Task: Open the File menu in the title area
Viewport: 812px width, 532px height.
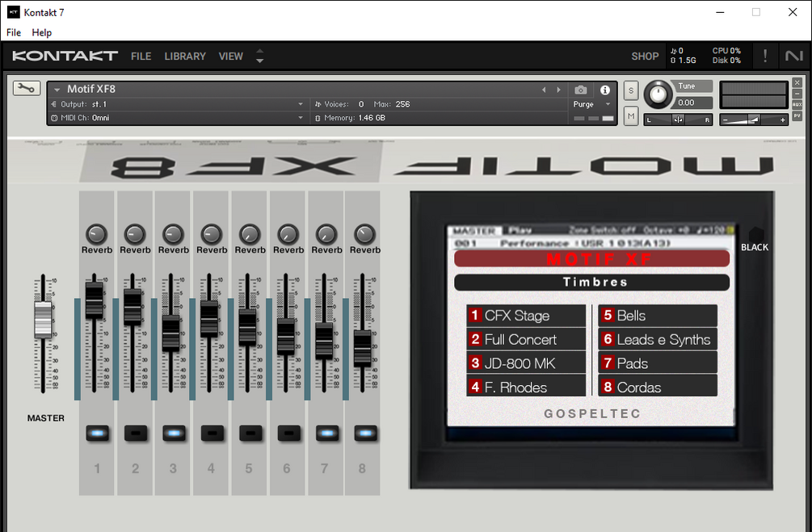Action: point(14,32)
